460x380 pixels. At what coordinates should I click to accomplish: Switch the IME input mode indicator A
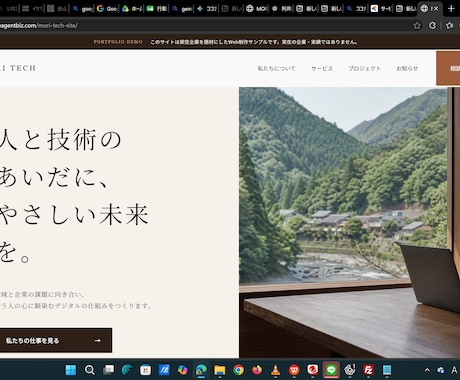point(454,370)
